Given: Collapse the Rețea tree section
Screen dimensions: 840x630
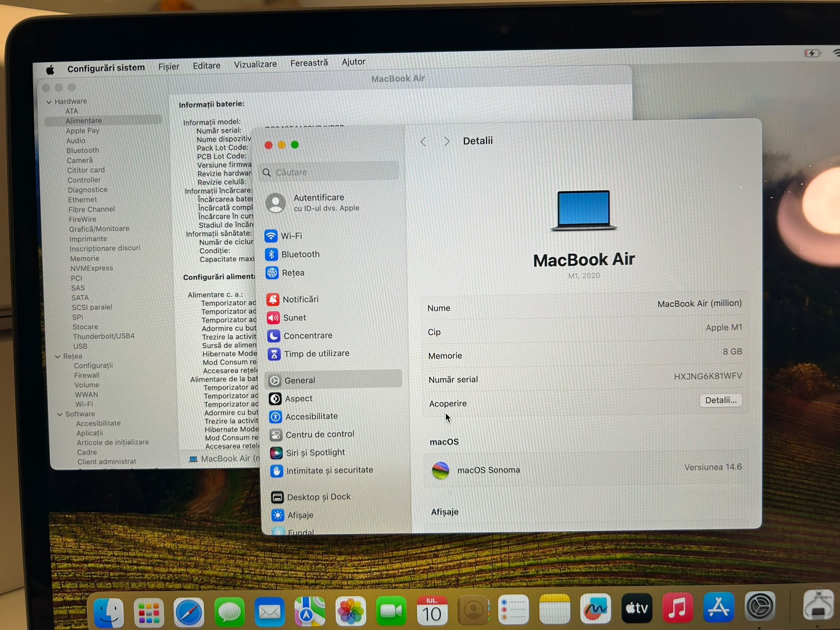Looking at the screenshot, I should [57, 356].
